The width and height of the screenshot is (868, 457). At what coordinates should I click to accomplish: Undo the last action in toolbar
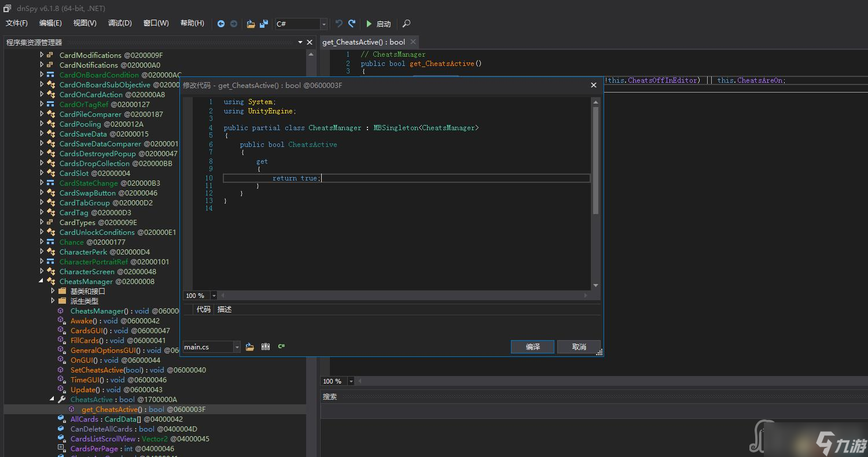click(x=339, y=24)
